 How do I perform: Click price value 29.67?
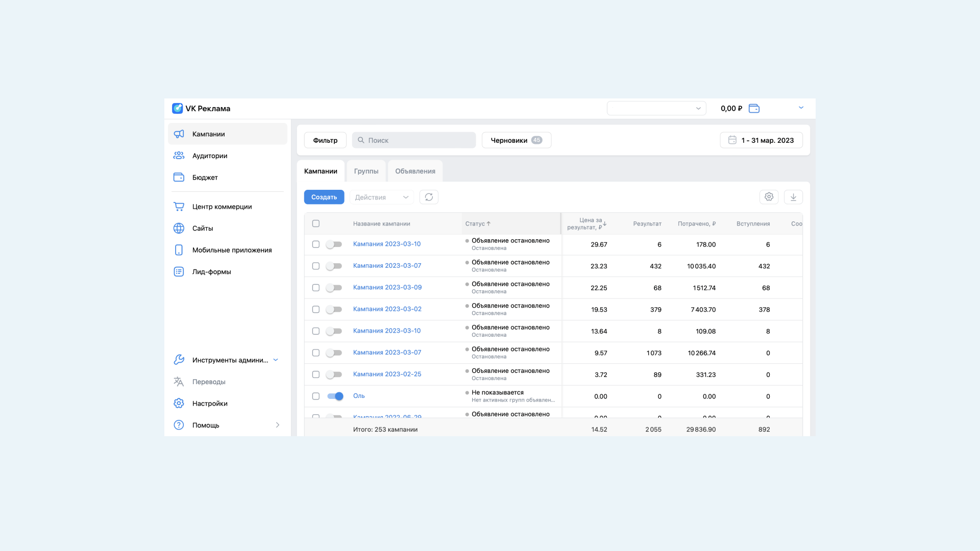599,244
